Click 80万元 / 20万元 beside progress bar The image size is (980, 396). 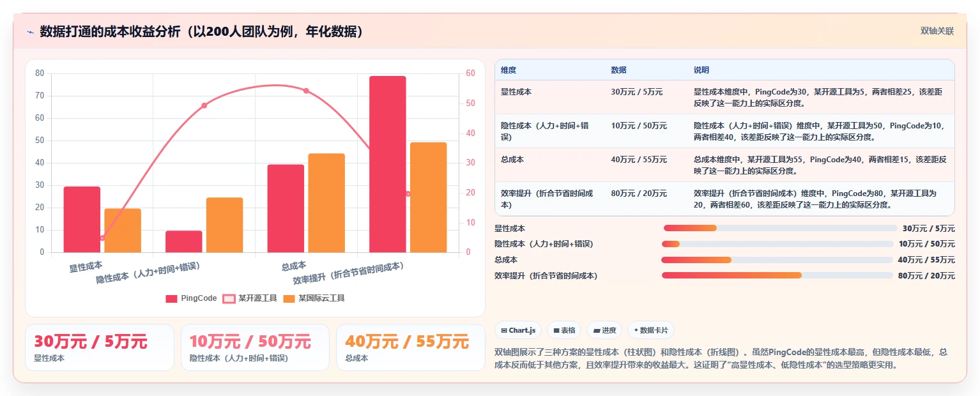(x=926, y=275)
